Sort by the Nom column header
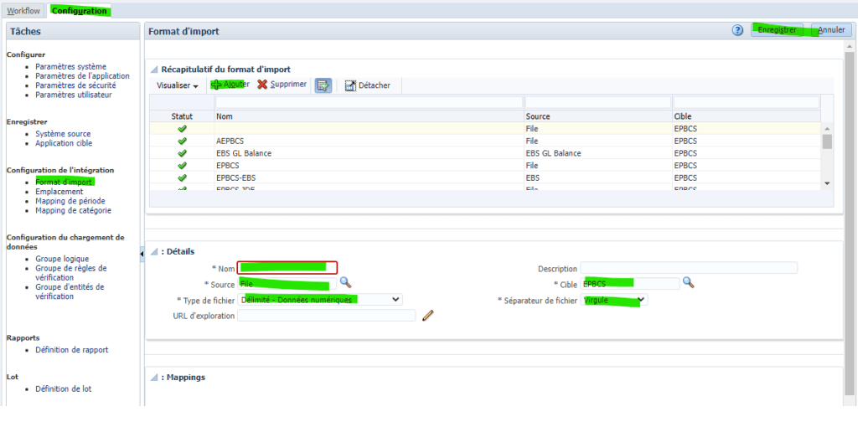Image resolution: width=868 pixels, height=422 pixels. point(369,116)
